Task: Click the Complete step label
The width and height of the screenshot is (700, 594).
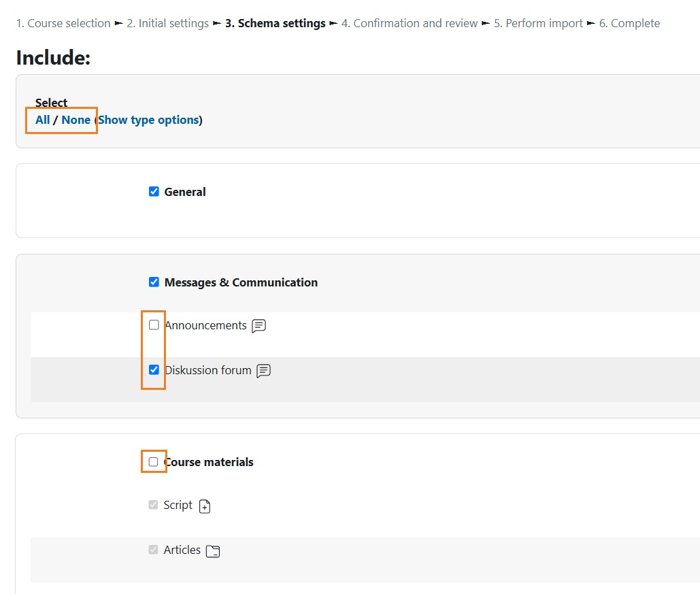Action: click(x=629, y=23)
